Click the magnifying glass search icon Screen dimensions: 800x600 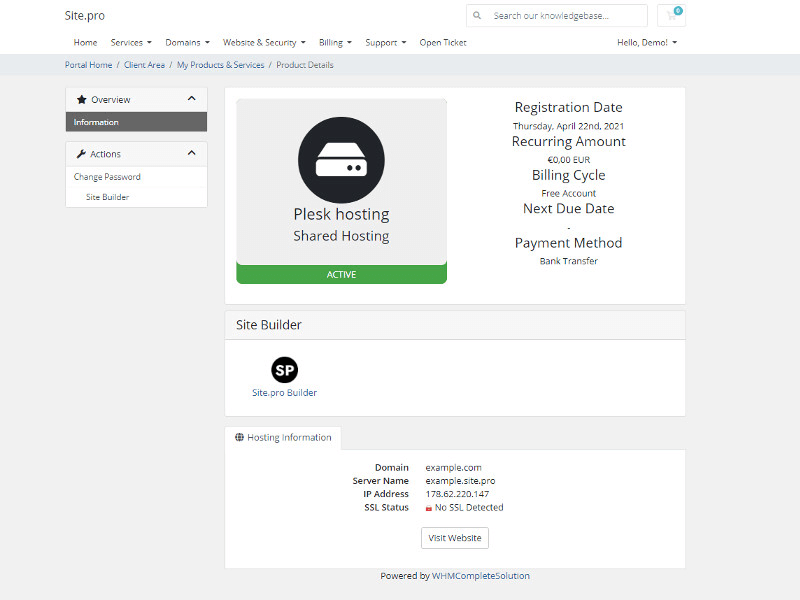(x=478, y=16)
